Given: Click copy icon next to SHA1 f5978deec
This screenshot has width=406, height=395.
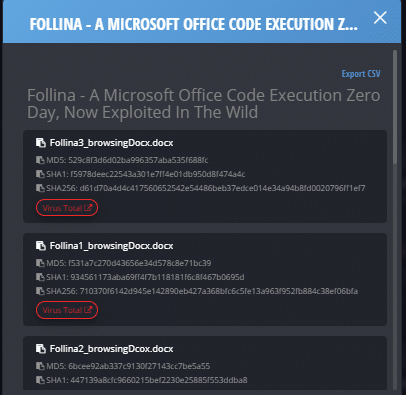Looking at the screenshot, I should pos(40,174).
